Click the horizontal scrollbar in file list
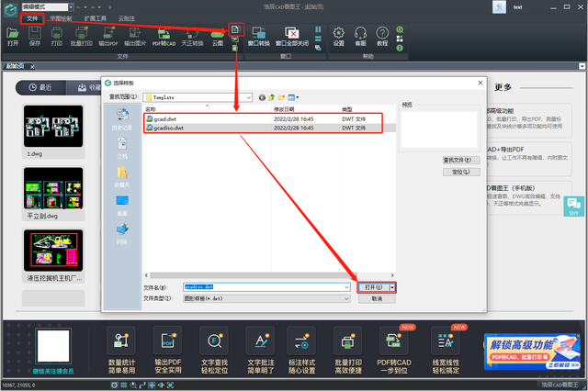This screenshot has height=391, width=588. pos(254,275)
